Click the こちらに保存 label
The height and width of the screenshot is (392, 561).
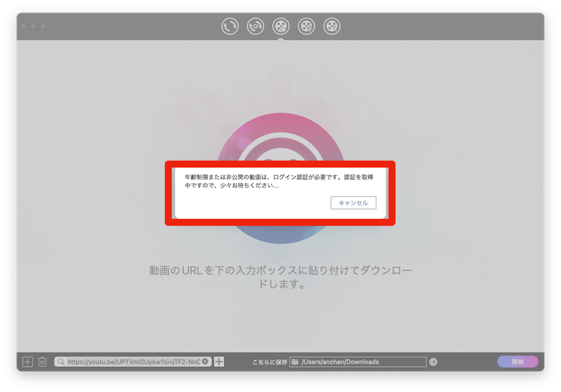(270, 363)
